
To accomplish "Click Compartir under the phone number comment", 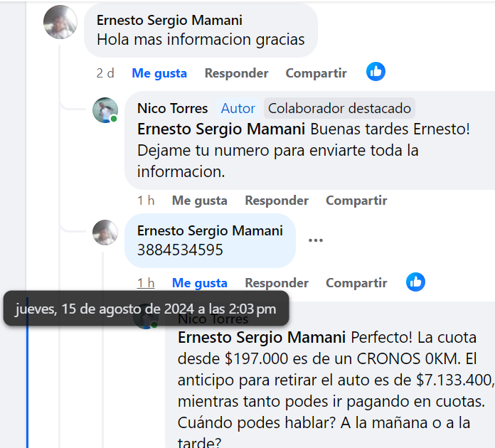I will click(356, 283).
